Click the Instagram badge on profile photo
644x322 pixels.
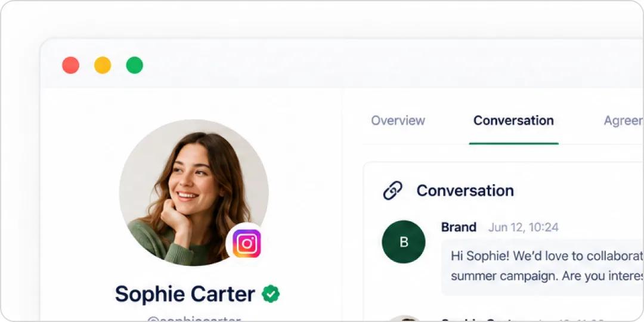point(246,243)
